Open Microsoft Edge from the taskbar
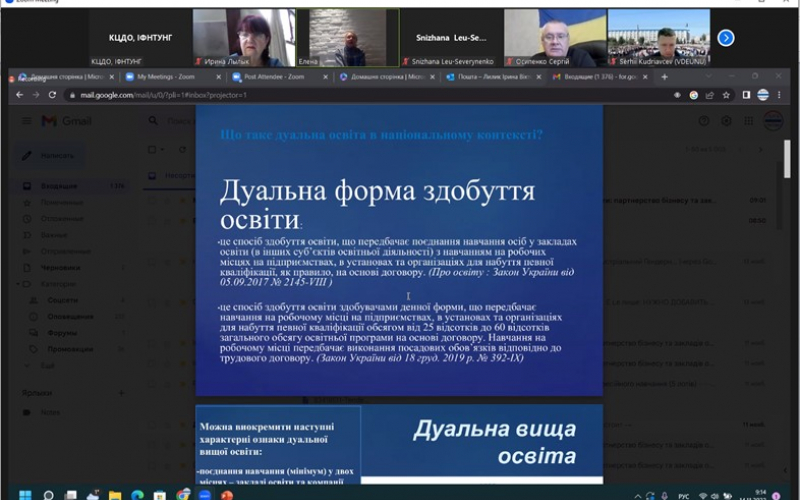Viewport: 800px width, 500px height. pos(137,495)
